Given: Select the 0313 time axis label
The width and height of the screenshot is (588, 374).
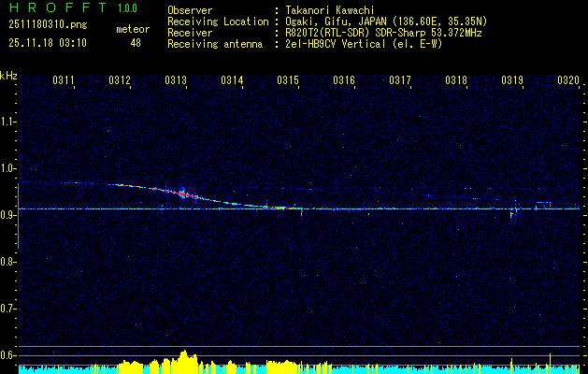Looking at the screenshot, I should point(176,80).
